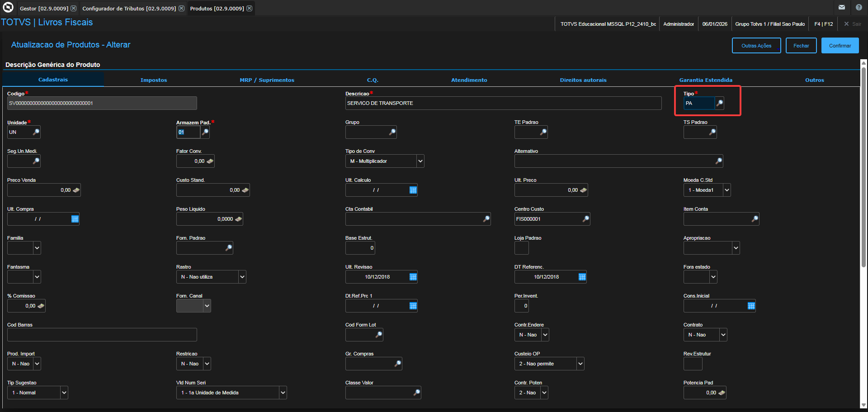Open the Cta Contabil lookup magnifier

[486, 219]
